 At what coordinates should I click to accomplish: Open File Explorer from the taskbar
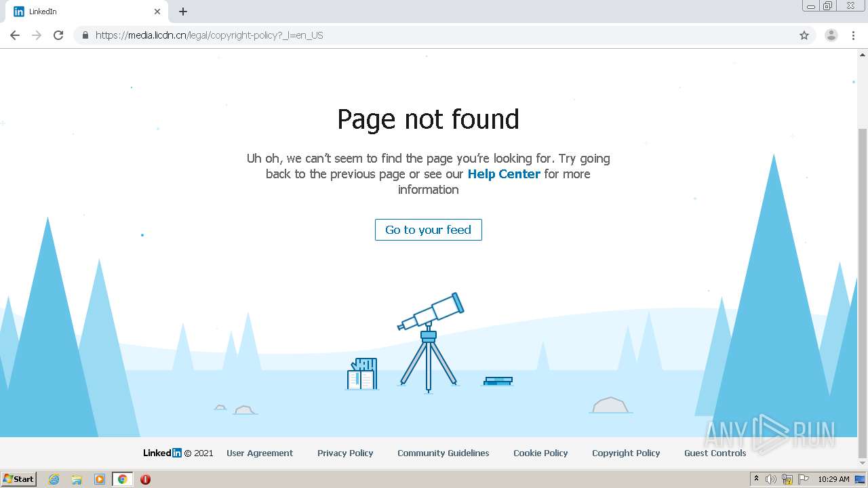77,479
